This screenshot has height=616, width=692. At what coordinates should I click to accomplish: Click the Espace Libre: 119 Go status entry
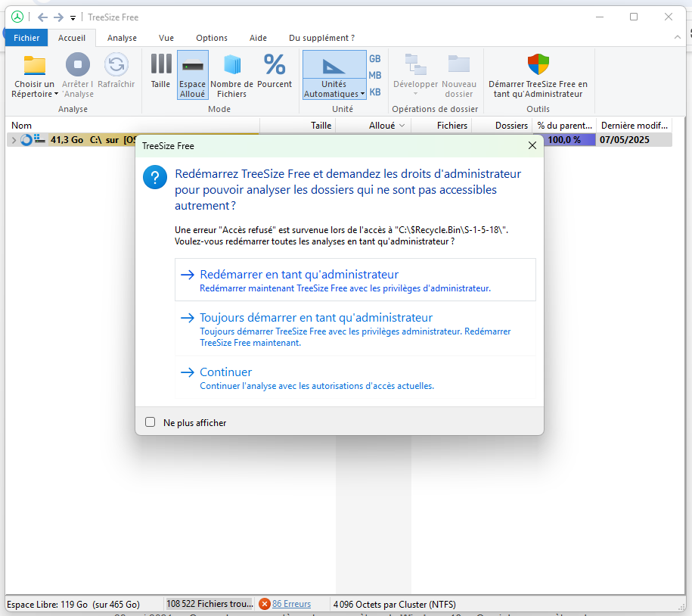pos(73,604)
